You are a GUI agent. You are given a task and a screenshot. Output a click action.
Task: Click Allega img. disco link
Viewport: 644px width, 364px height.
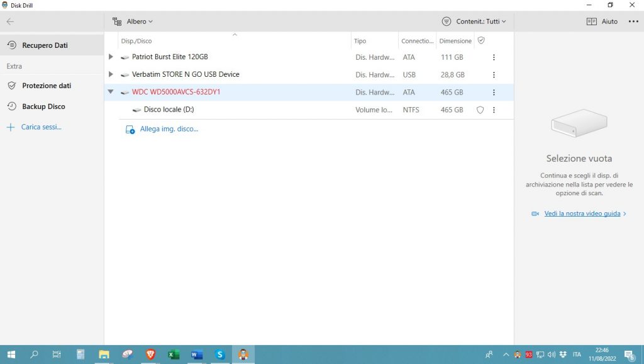tap(168, 129)
